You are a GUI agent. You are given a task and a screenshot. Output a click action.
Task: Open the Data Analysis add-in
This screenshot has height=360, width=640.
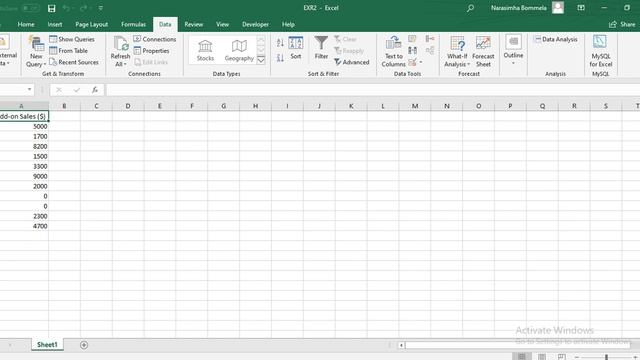click(x=555, y=39)
